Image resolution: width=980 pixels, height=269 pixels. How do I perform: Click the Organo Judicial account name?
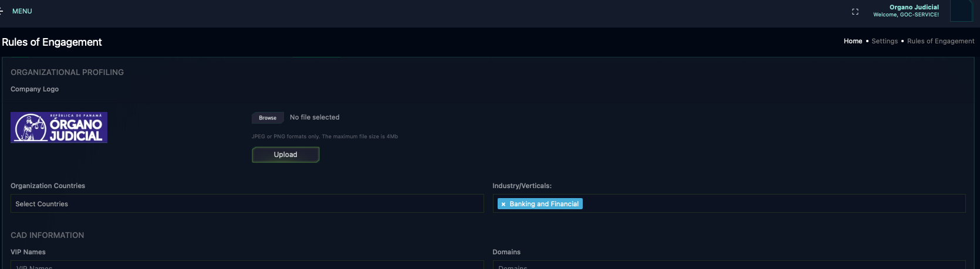914,7
